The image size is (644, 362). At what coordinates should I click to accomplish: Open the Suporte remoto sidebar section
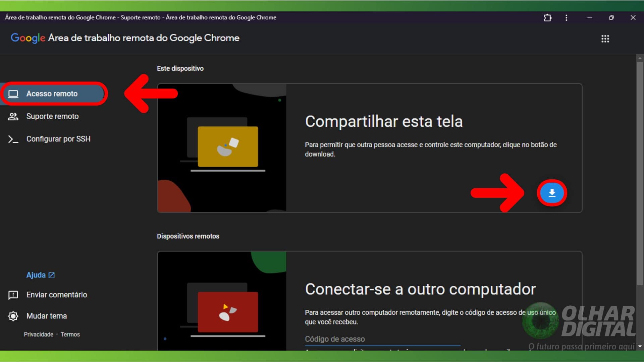pos(52,116)
